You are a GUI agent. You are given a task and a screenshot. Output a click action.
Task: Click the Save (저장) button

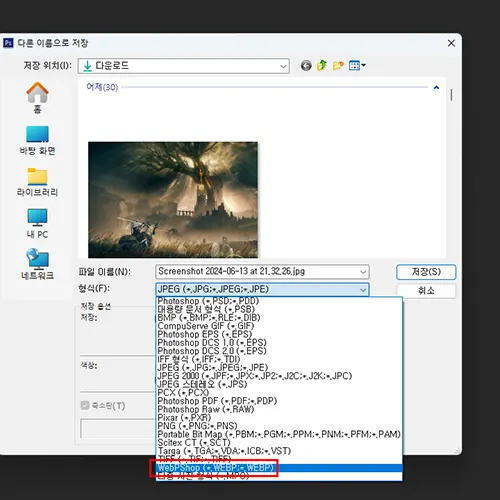coord(426,272)
